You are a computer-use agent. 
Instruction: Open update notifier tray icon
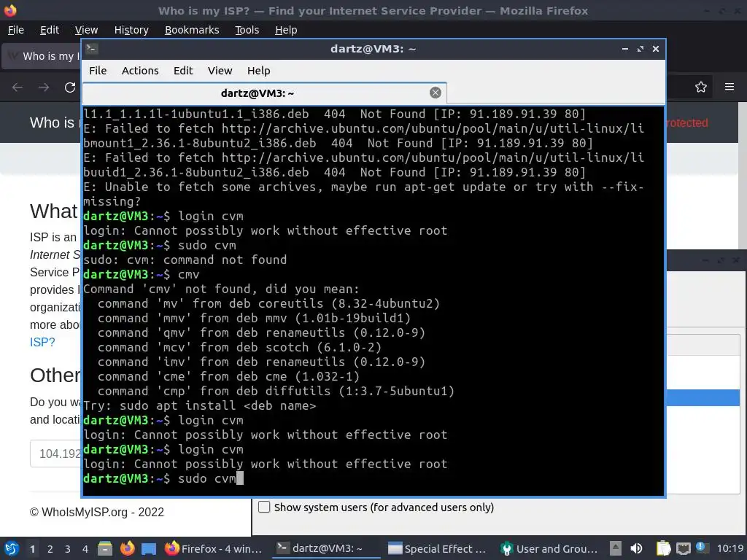701,548
